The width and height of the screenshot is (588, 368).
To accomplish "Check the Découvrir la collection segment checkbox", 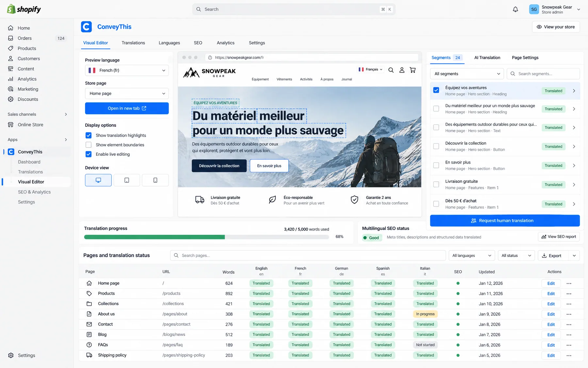I will tap(436, 146).
